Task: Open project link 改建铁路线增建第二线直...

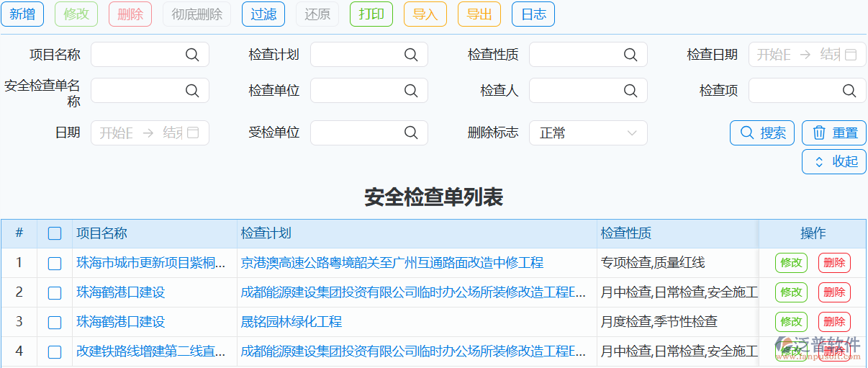Action: 151,351
